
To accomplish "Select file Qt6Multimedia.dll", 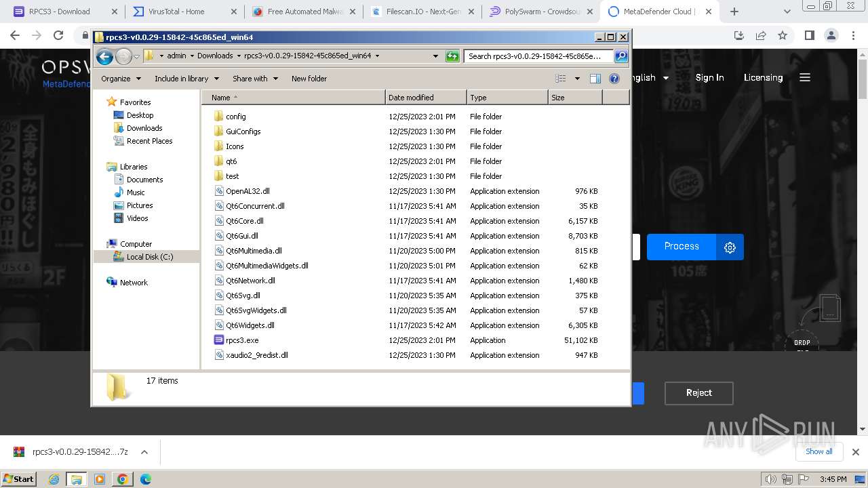I will (254, 251).
